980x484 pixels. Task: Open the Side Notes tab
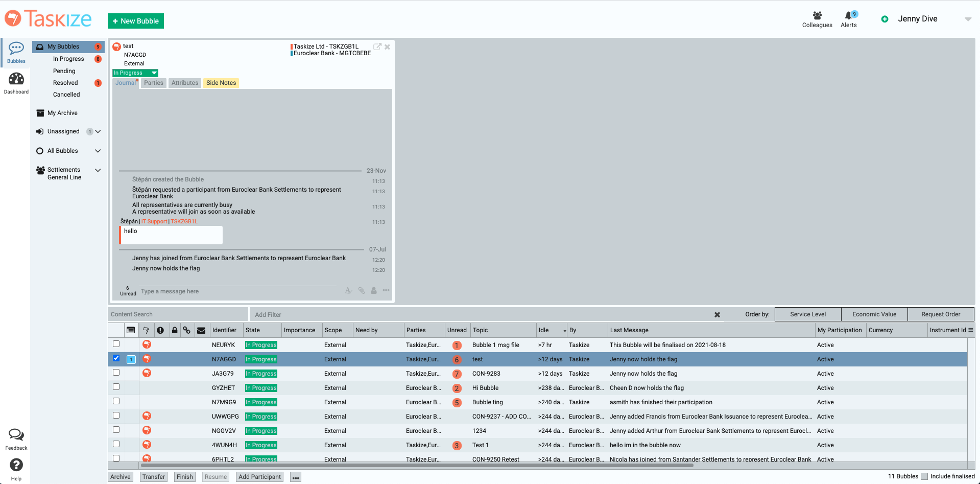coord(221,83)
